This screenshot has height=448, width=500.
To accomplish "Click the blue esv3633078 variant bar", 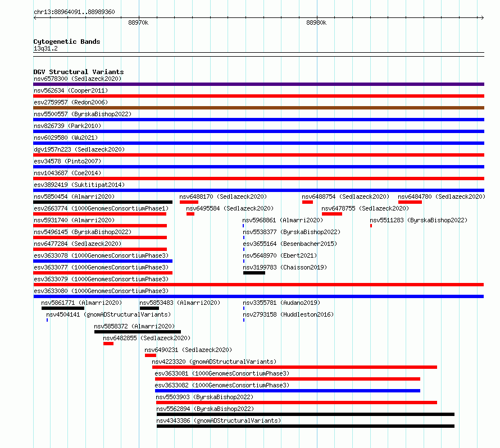I will [x=103, y=261].
